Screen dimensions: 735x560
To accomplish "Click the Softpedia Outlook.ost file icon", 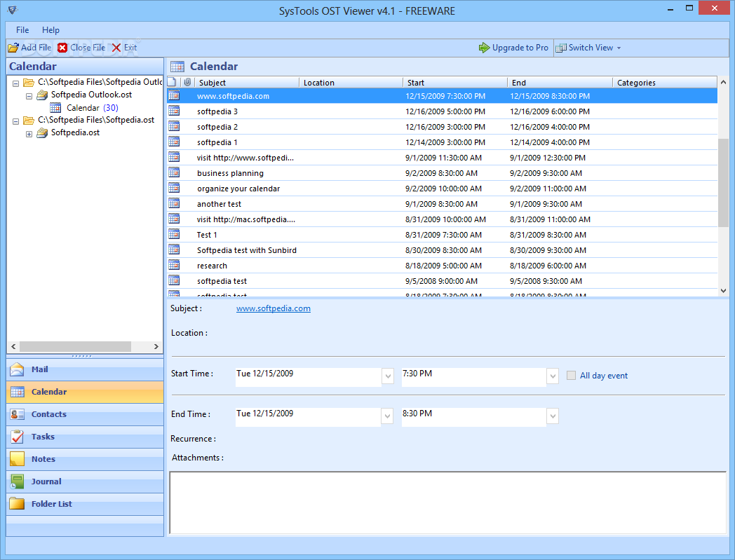I will coord(42,95).
